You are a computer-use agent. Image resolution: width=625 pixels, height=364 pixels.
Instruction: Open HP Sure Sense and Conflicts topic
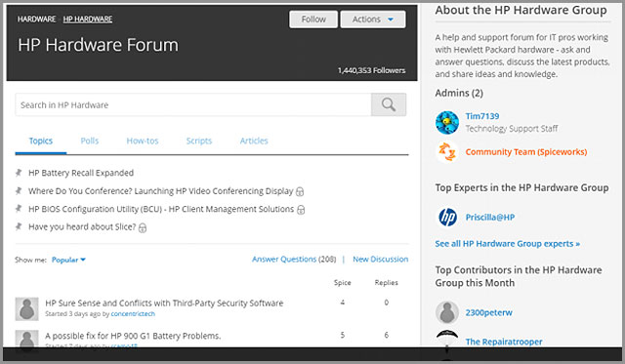point(164,303)
